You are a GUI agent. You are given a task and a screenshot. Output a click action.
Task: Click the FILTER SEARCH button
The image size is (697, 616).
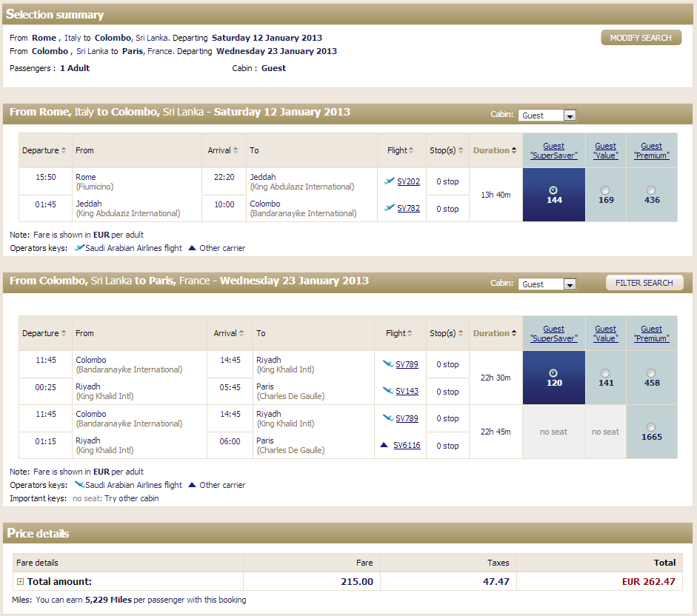point(644,283)
